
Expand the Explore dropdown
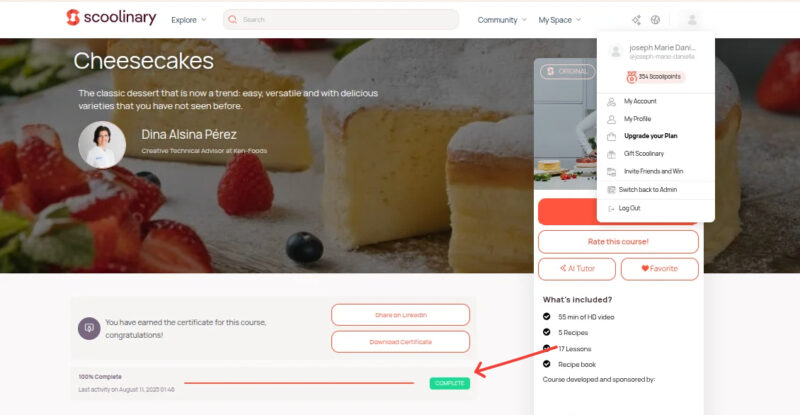point(189,20)
